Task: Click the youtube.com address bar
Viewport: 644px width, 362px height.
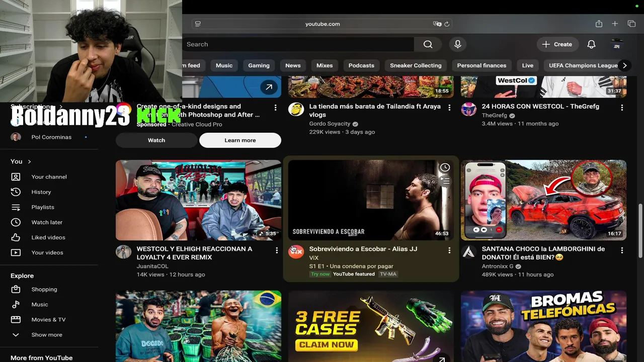Action: point(323,24)
